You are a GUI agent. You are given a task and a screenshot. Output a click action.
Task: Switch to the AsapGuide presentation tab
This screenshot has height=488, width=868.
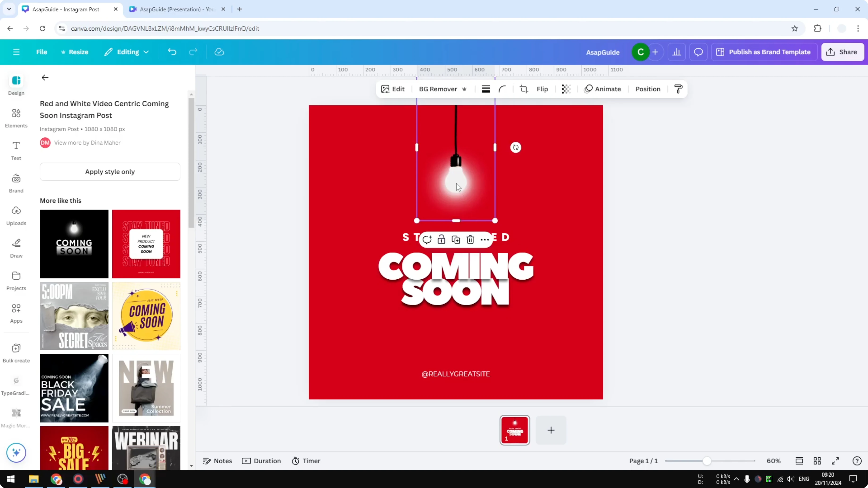click(175, 9)
